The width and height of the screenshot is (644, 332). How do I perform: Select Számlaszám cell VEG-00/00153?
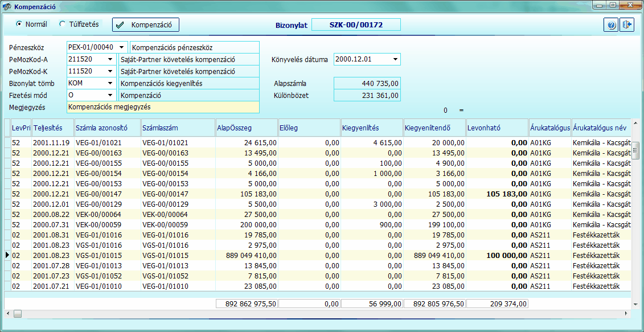(x=178, y=184)
